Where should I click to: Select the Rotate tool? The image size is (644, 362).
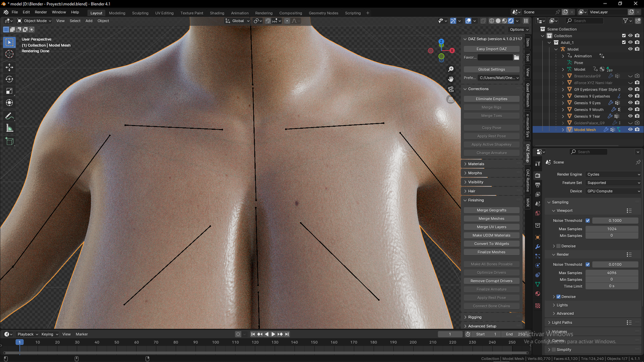[x=10, y=79]
